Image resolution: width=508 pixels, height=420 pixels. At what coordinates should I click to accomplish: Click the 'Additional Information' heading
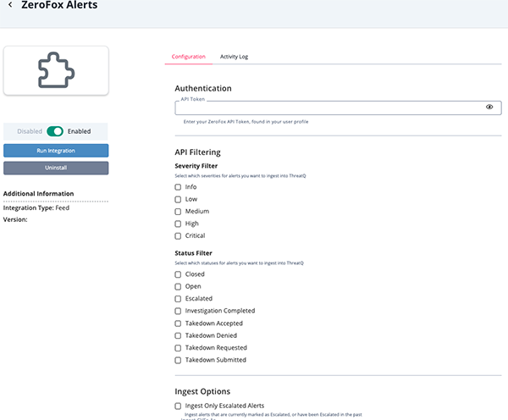(39, 193)
